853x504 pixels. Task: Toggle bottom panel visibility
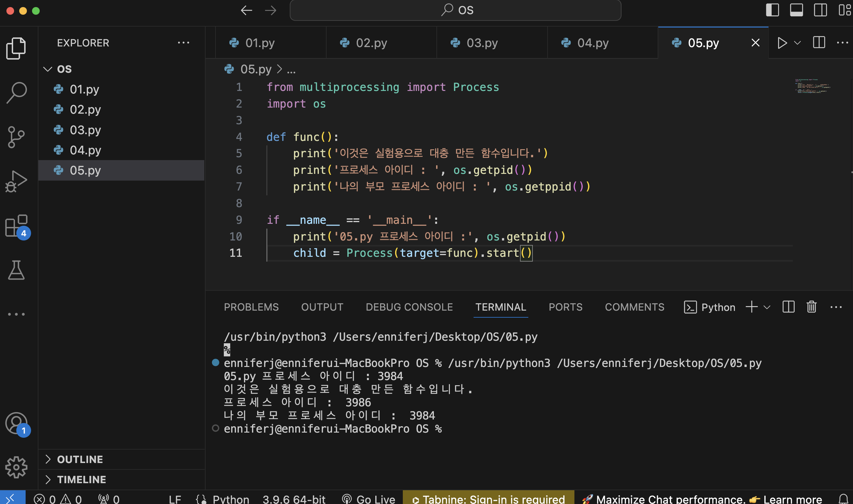coord(796,10)
